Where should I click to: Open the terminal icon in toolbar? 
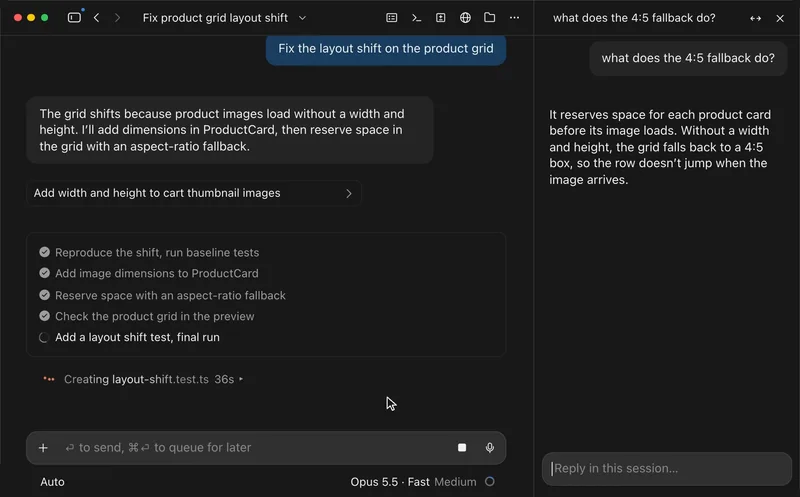(x=416, y=17)
